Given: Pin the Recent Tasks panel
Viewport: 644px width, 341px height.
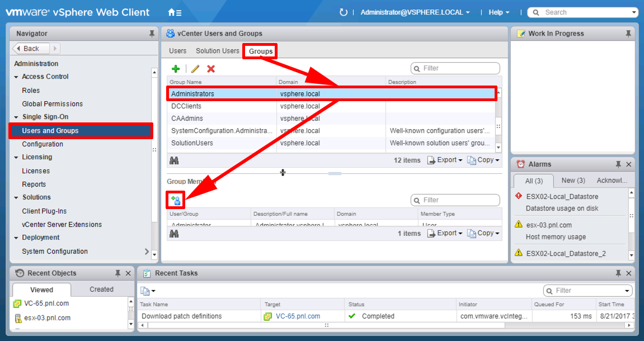Looking at the screenshot, I should click(x=618, y=273).
